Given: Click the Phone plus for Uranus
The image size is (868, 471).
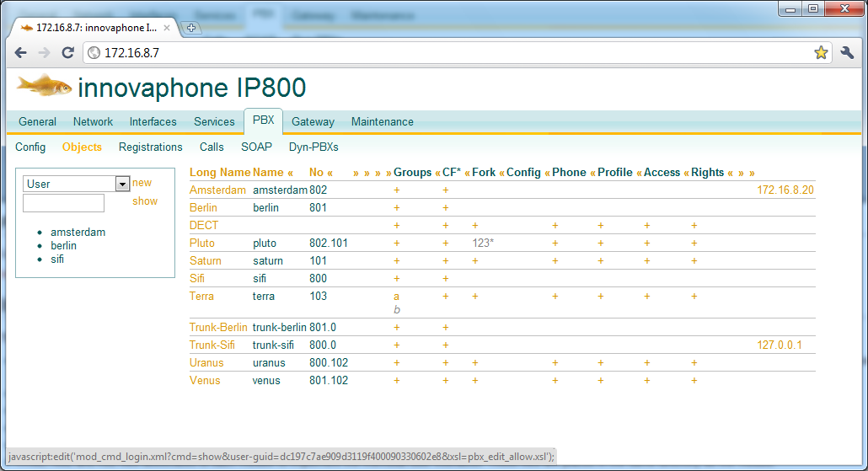Looking at the screenshot, I should (x=555, y=363).
